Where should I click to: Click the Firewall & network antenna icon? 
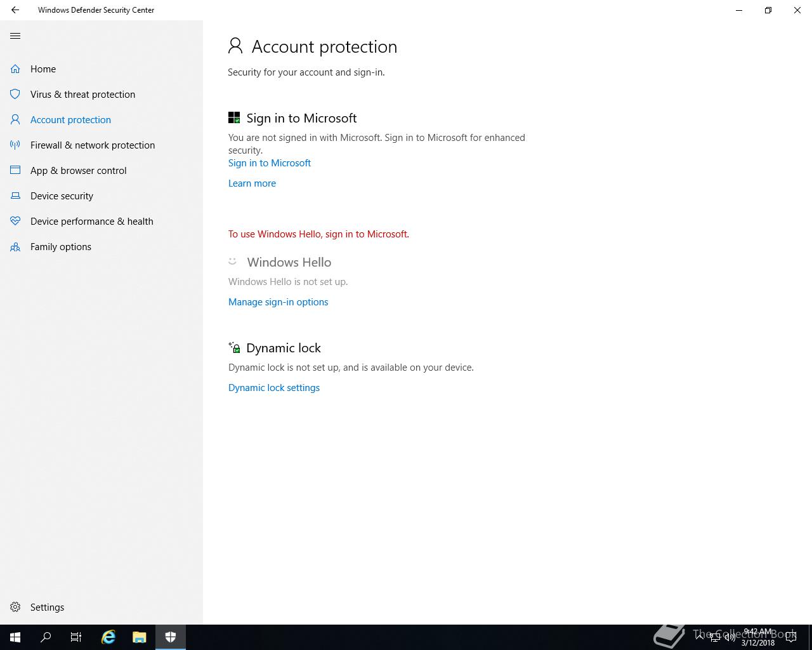[x=15, y=145]
